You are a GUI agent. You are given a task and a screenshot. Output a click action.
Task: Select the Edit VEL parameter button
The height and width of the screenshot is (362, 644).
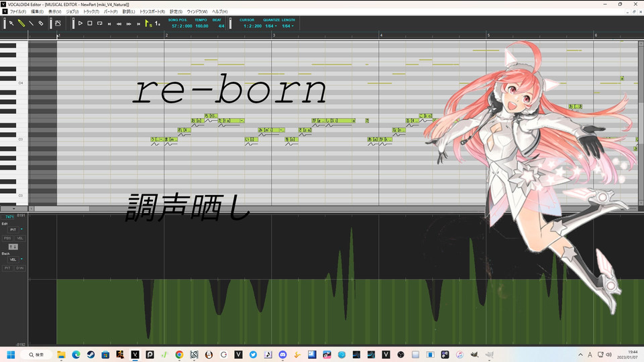pyautogui.click(x=19, y=238)
